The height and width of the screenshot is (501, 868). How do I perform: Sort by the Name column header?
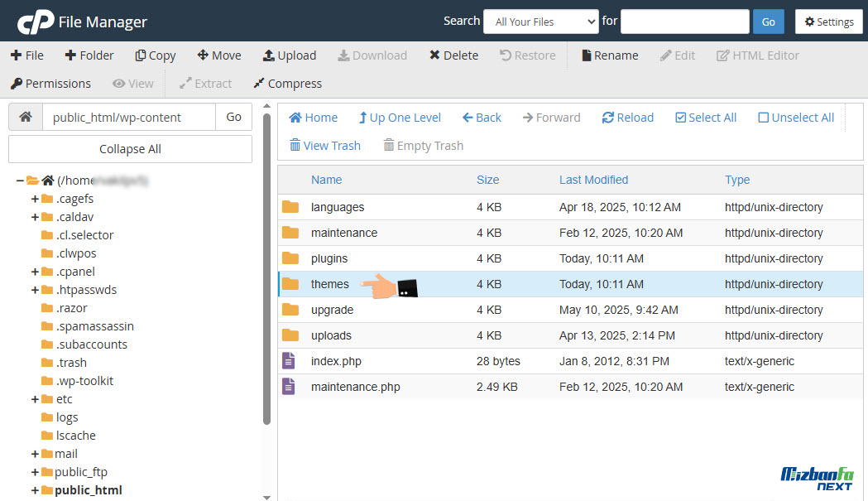(326, 180)
